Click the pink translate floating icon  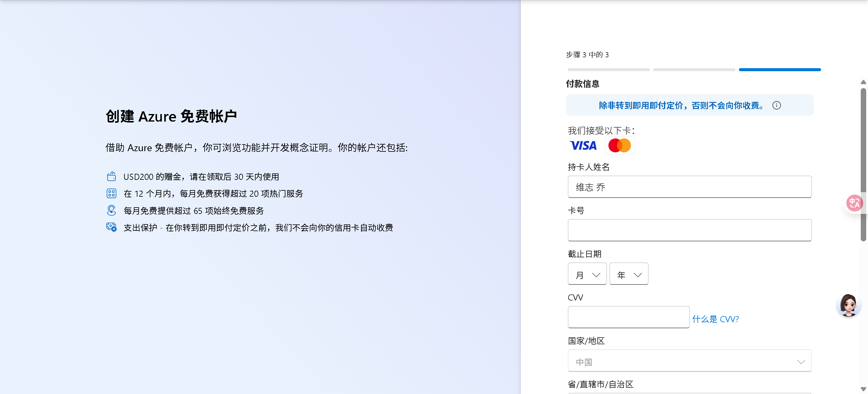tap(854, 203)
